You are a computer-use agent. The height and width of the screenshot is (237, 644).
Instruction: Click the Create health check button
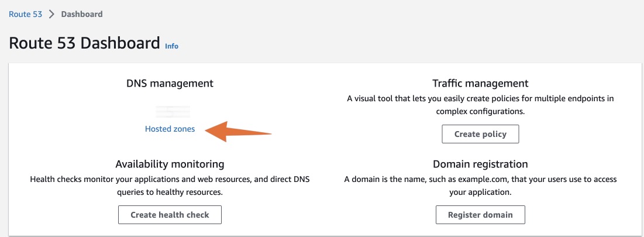[170, 215]
